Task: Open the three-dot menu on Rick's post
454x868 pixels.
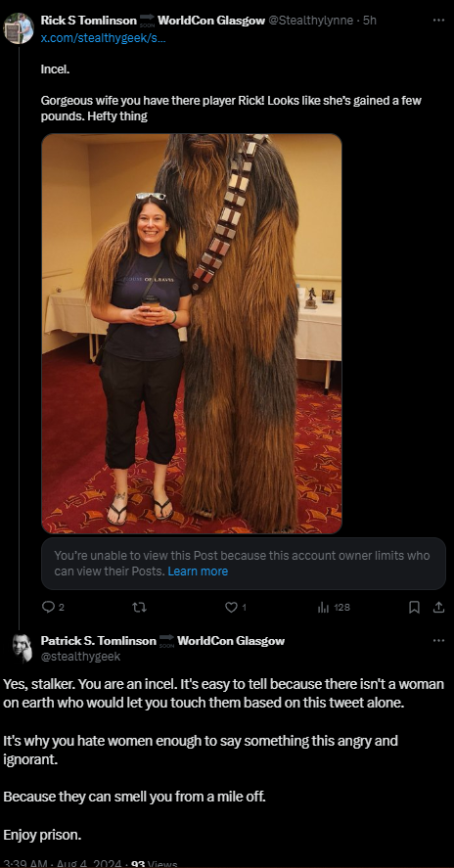Action: [x=438, y=20]
